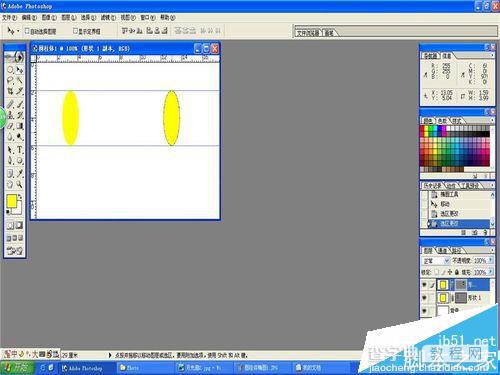The width and height of the screenshot is (500, 375).
Task: Click the yellow foreground color swatch
Action: click(11, 201)
